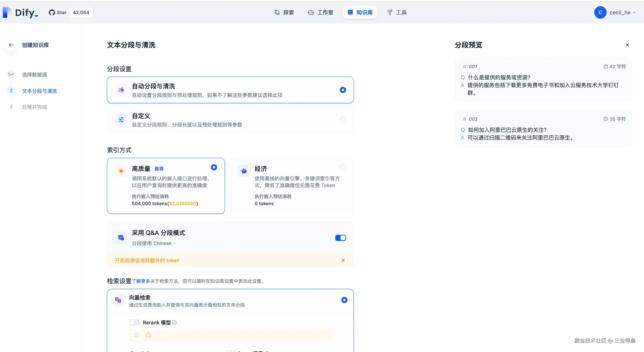This screenshot has width=644, height=352.
Task: Open the 了解更多 link
Action: pos(141,281)
